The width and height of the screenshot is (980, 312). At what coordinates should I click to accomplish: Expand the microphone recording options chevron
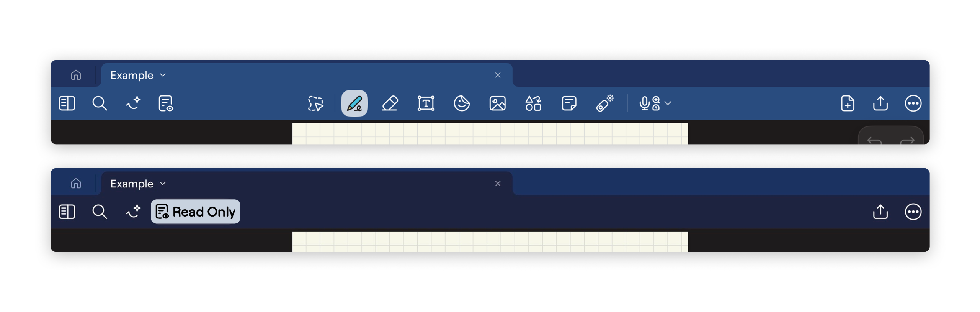[x=668, y=103]
